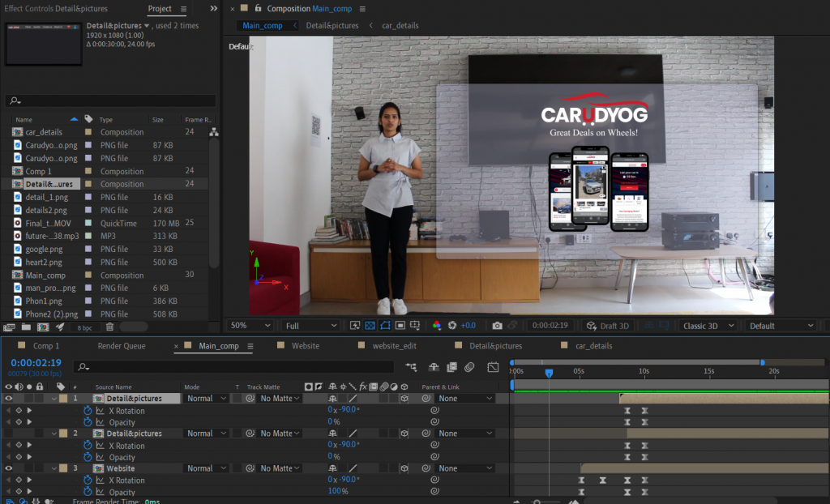Toggle 3D layer switch on layer 1
The image size is (830, 504).
pyautogui.click(x=404, y=399)
